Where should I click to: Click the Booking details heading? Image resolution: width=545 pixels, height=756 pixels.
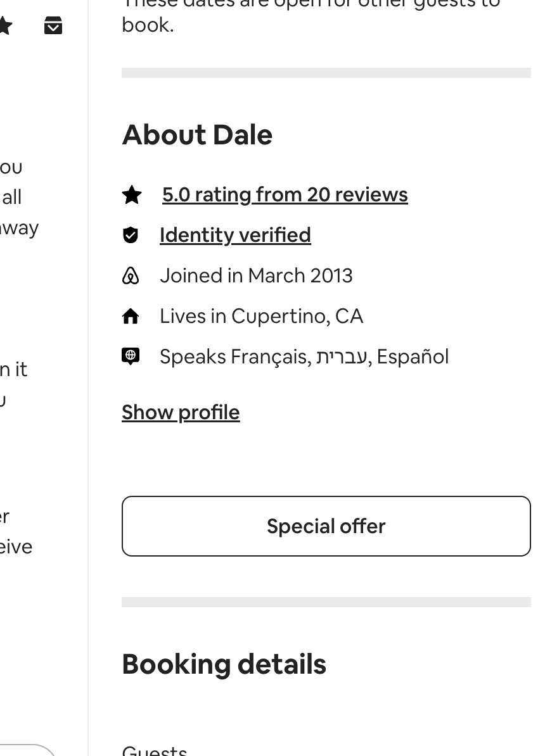(224, 664)
